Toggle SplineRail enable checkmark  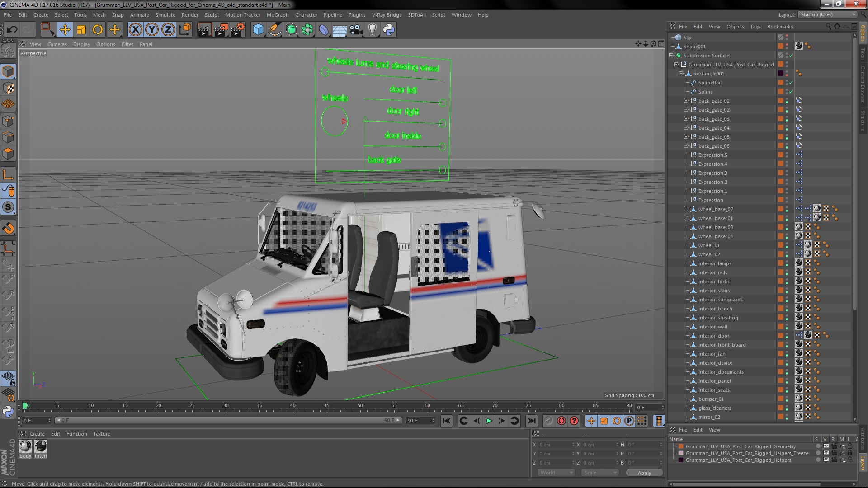(791, 83)
